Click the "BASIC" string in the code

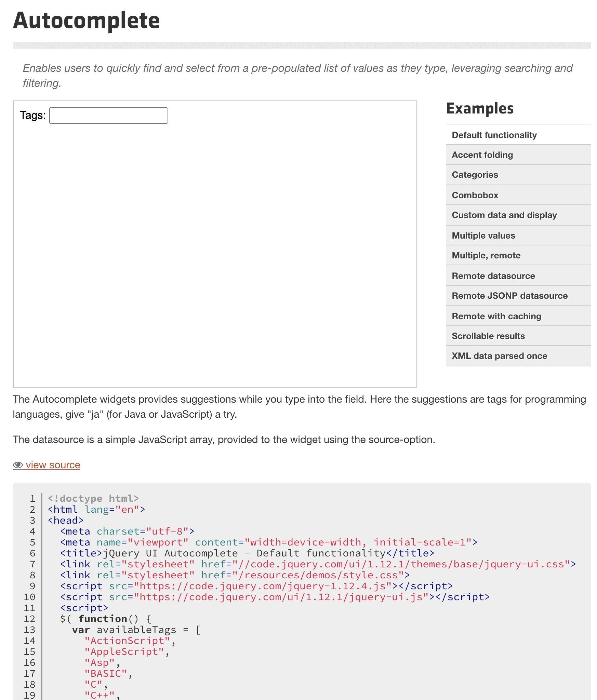click(106, 673)
